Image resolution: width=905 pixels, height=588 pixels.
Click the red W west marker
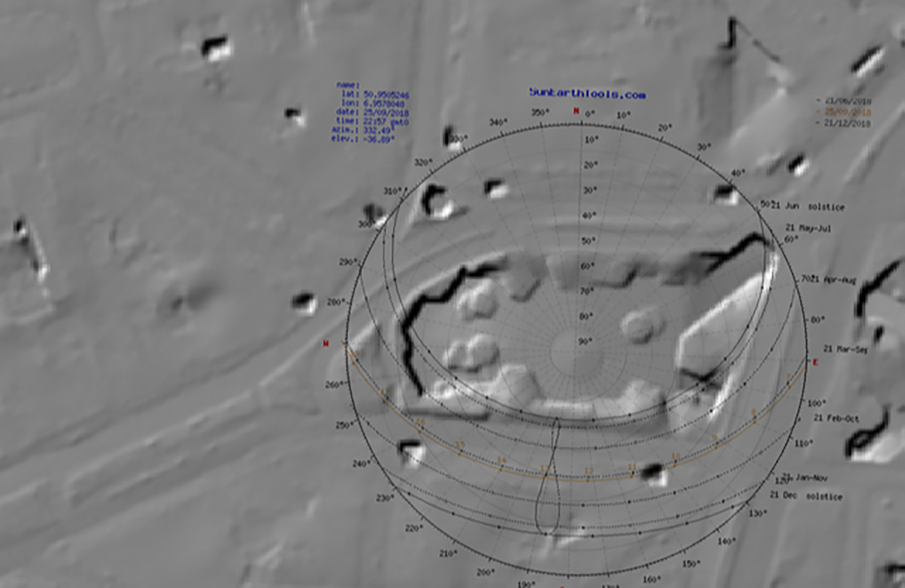(325, 344)
